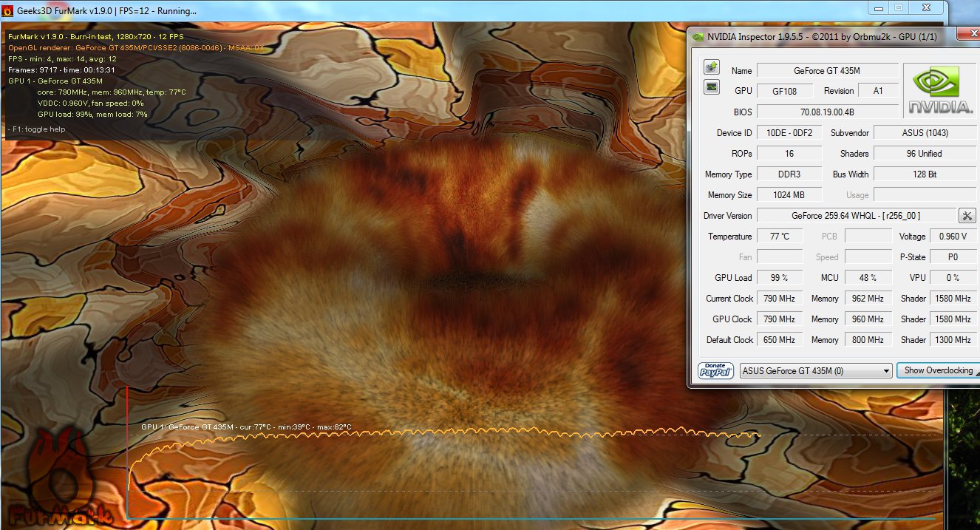
Task: Click the 'VDDC: 0.960V, fan speed: 0%' line
Action: click(x=90, y=103)
